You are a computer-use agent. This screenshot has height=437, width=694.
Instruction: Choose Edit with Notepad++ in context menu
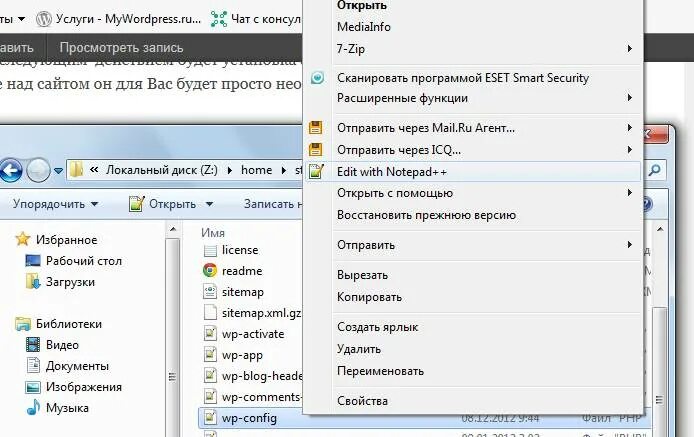click(473, 172)
